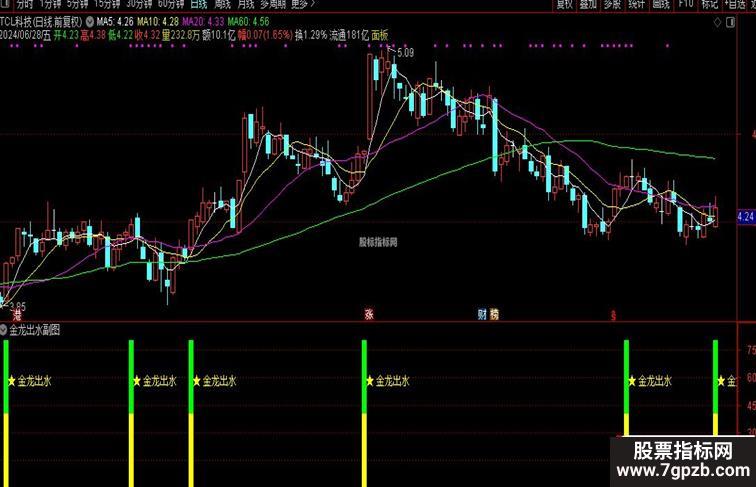Click the 5.09 high price label

click(x=405, y=53)
